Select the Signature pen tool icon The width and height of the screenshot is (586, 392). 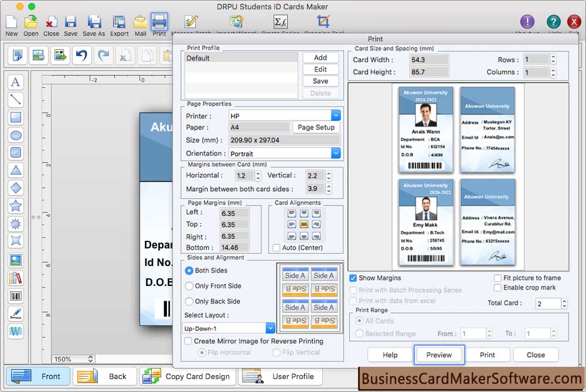coord(16,314)
